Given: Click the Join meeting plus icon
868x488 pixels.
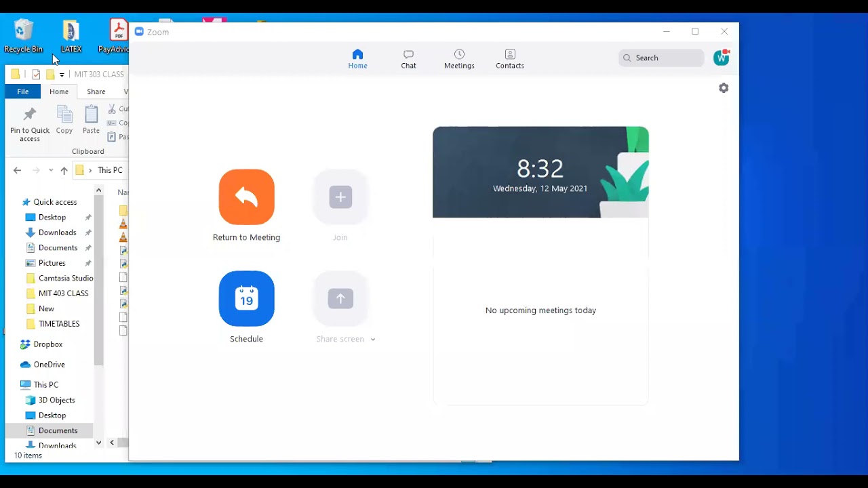Looking at the screenshot, I should point(340,197).
